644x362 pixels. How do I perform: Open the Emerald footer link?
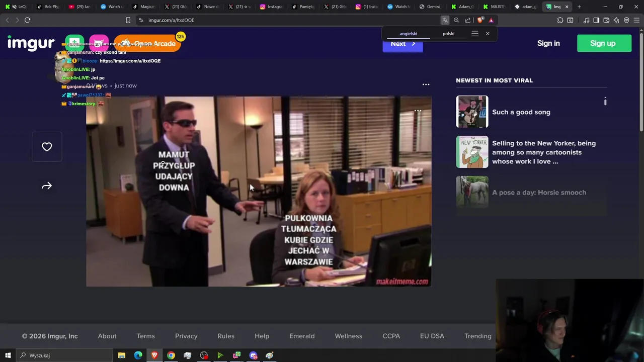(302, 336)
